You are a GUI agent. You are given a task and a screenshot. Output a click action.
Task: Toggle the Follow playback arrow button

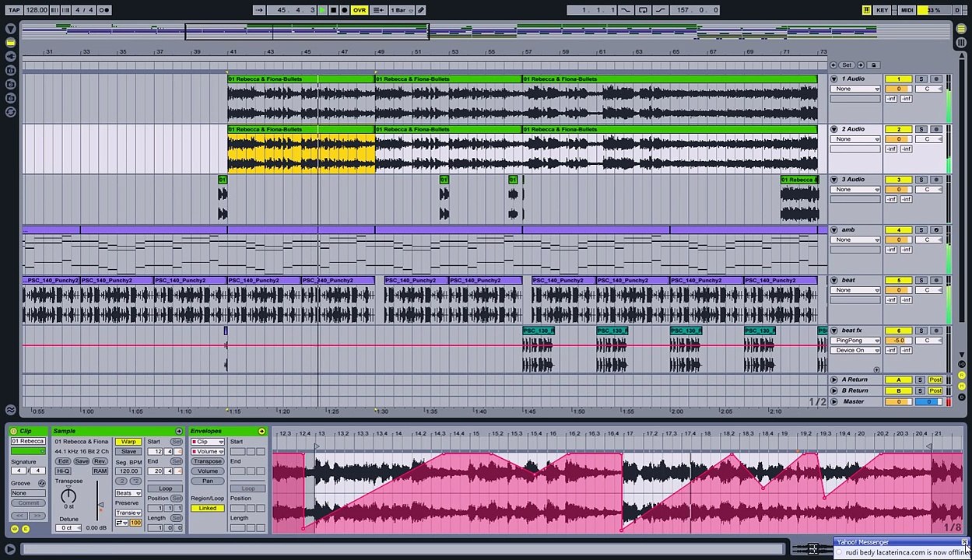click(x=259, y=10)
